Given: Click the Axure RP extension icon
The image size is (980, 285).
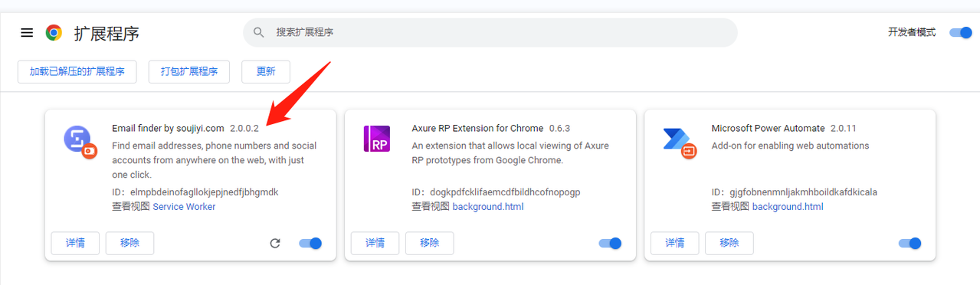Looking at the screenshot, I should (x=376, y=139).
